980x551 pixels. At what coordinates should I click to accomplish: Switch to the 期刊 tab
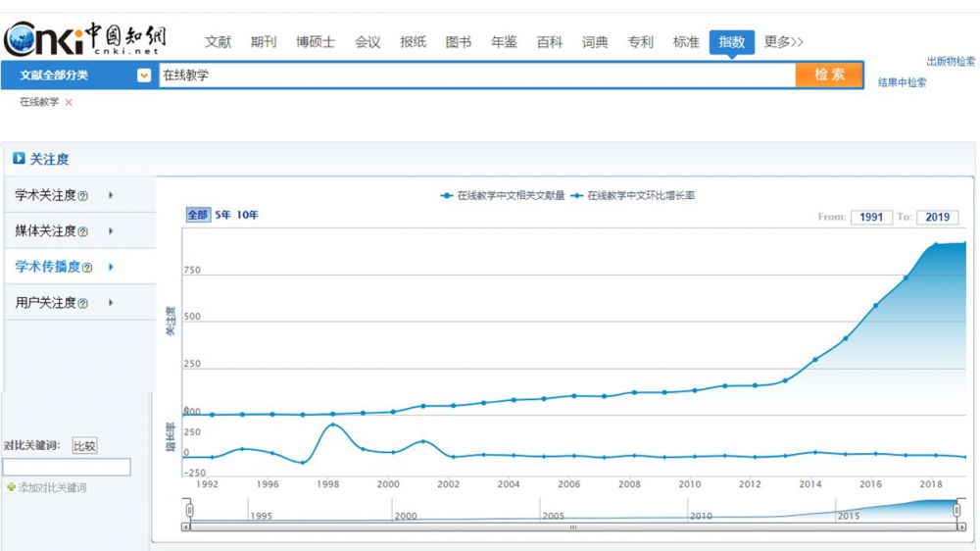pos(264,42)
